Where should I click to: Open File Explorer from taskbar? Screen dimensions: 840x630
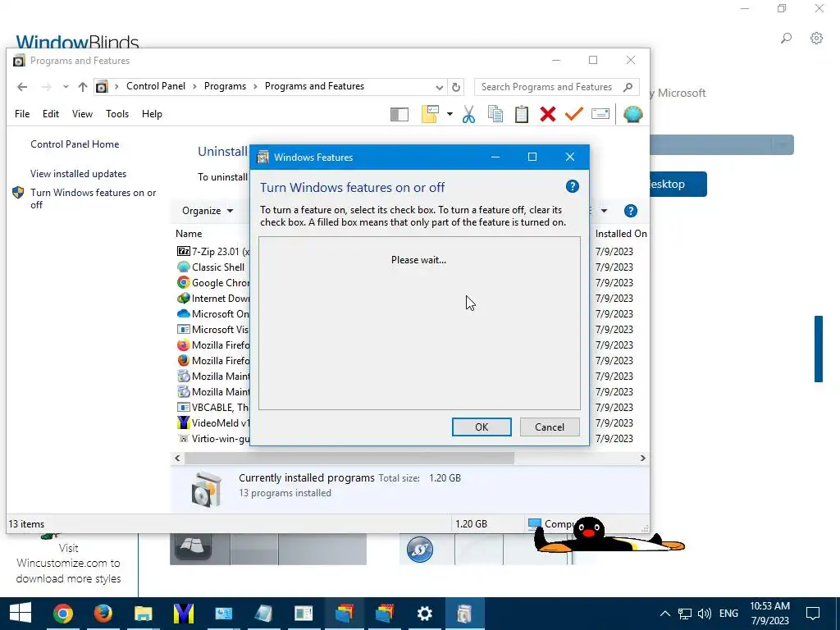pyautogui.click(x=143, y=613)
